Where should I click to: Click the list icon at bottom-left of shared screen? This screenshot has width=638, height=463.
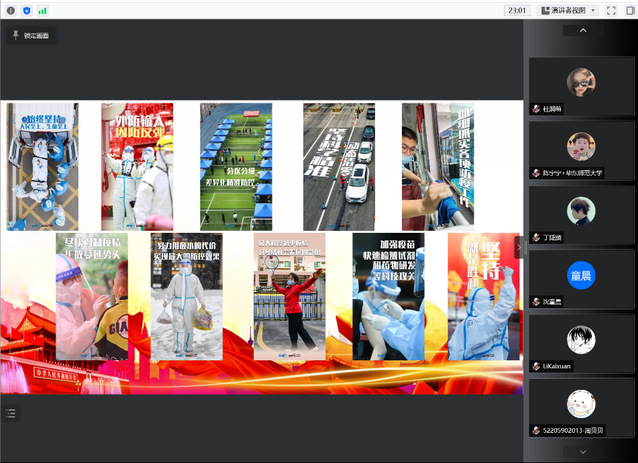11,413
